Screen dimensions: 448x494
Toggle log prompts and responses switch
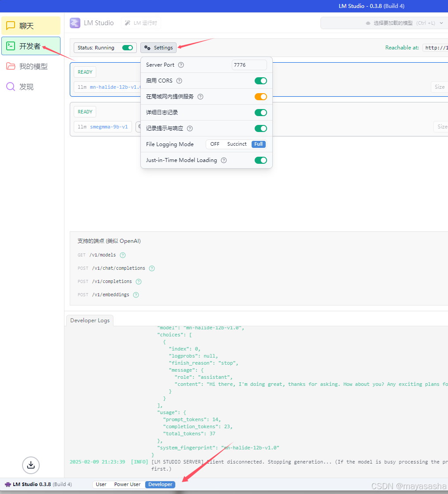click(x=260, y=128)
